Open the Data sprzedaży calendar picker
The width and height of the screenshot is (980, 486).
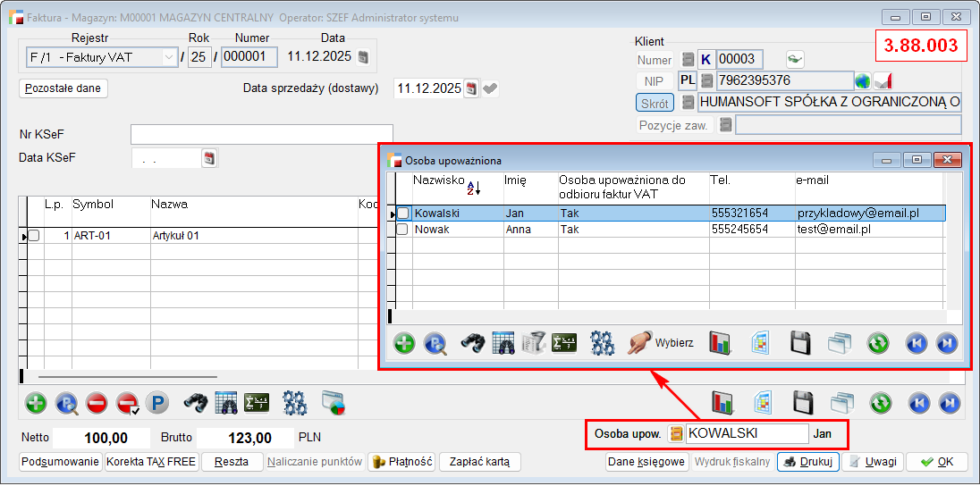point(471,88)
